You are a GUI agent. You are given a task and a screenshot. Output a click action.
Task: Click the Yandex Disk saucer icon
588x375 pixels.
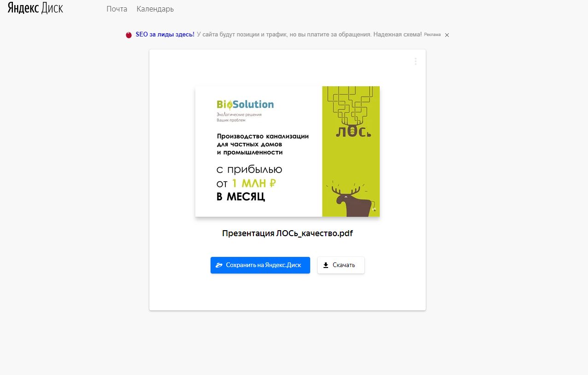point(219,265)
